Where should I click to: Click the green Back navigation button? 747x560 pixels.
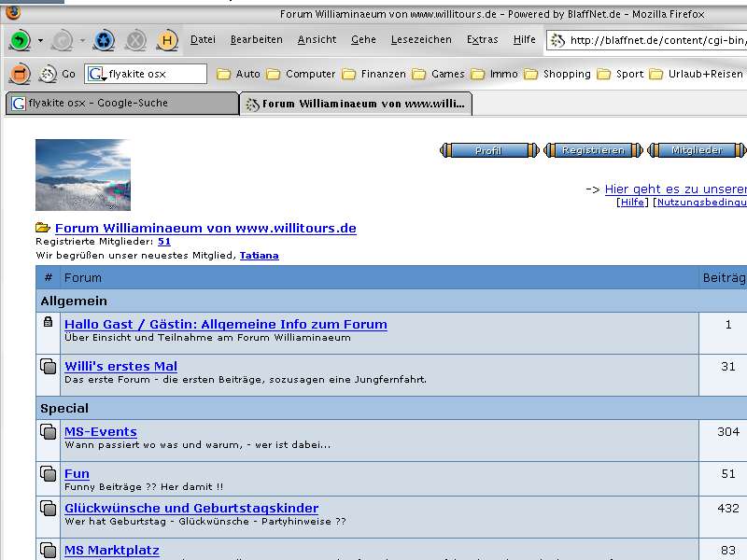(20, 40)
